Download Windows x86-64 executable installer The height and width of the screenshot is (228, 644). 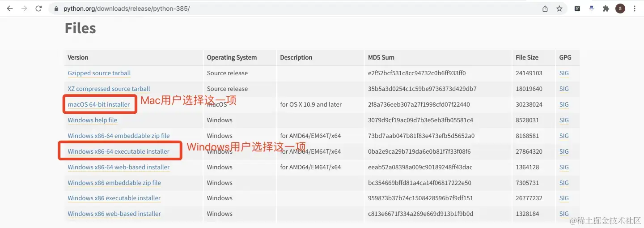pos(119,151)
